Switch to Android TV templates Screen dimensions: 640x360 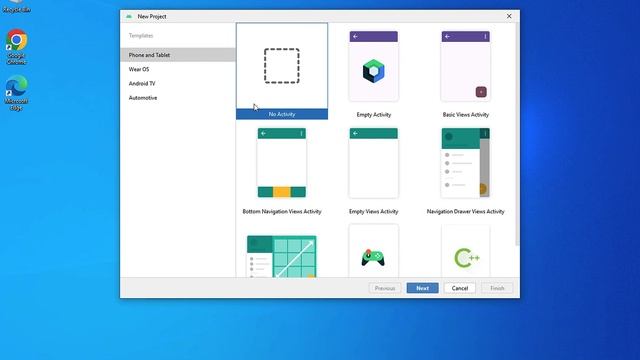(x=178, y=83)
